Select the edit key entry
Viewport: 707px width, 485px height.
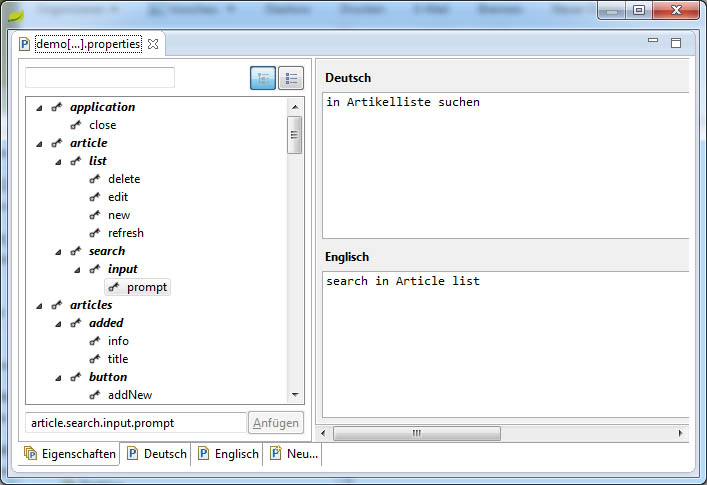pos(118,197)
